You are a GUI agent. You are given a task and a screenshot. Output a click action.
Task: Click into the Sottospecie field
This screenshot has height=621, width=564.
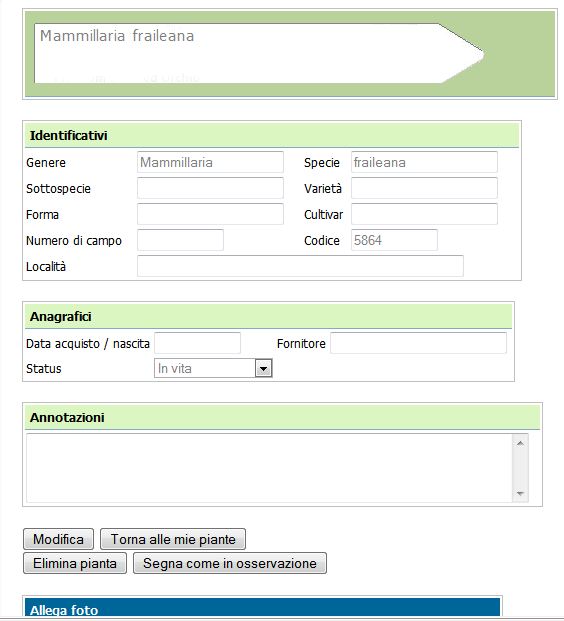(x=210, y=188)
